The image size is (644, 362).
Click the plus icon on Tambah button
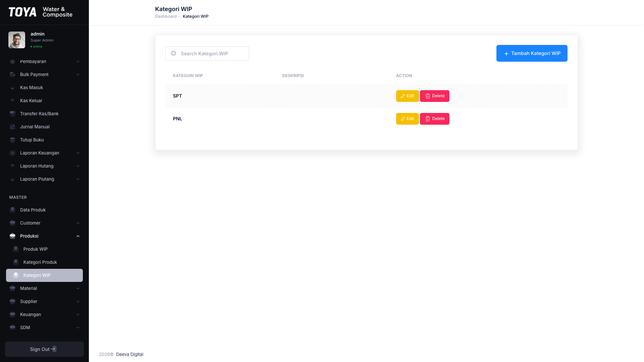[x=506, y=54]
